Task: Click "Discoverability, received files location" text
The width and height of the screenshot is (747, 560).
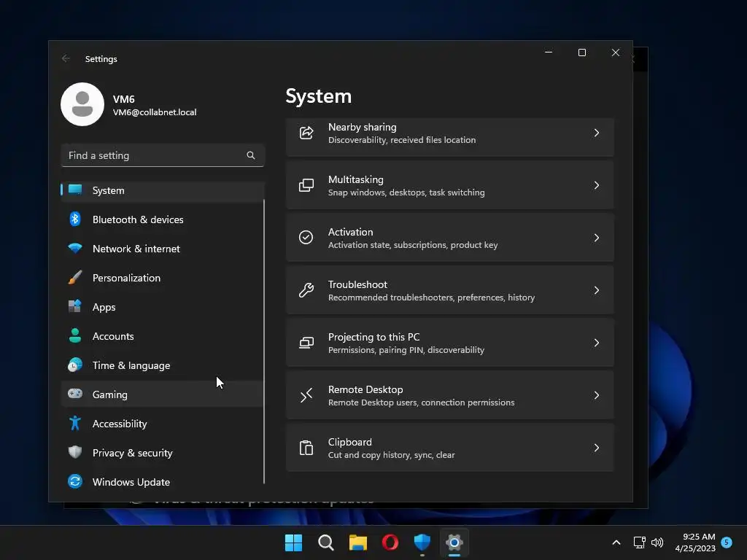Action: (x=402, y=140)
